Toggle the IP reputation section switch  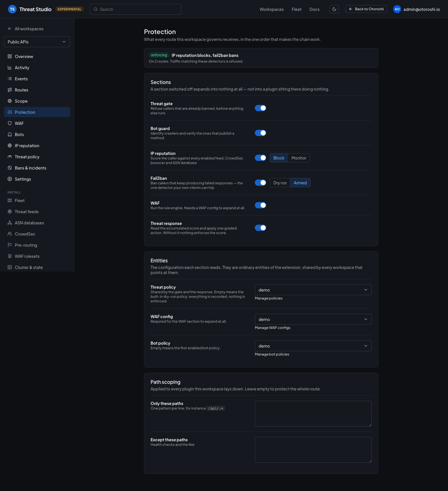click(261, 158)
